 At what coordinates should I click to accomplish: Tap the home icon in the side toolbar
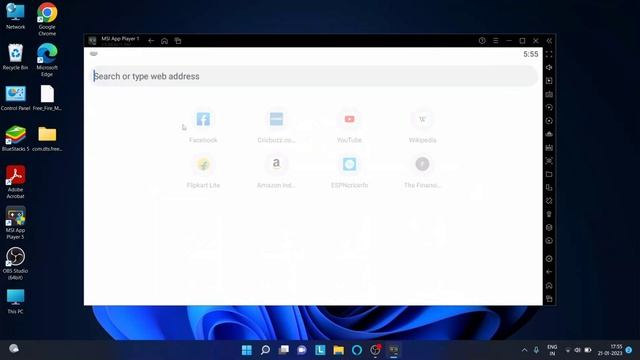coord(549,285)
